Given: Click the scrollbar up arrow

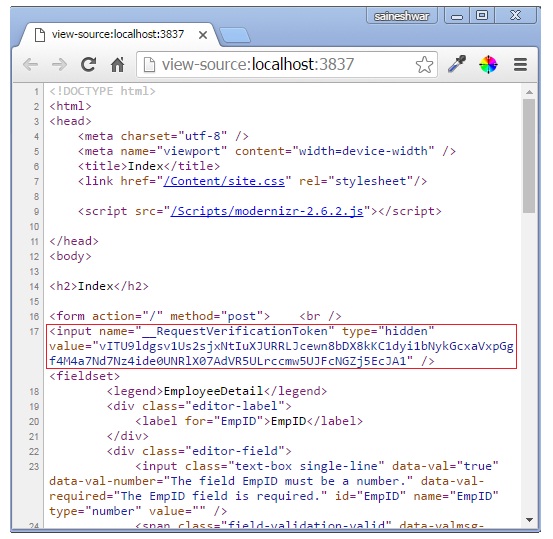Looking at the screenshot, I should [529, 92].
